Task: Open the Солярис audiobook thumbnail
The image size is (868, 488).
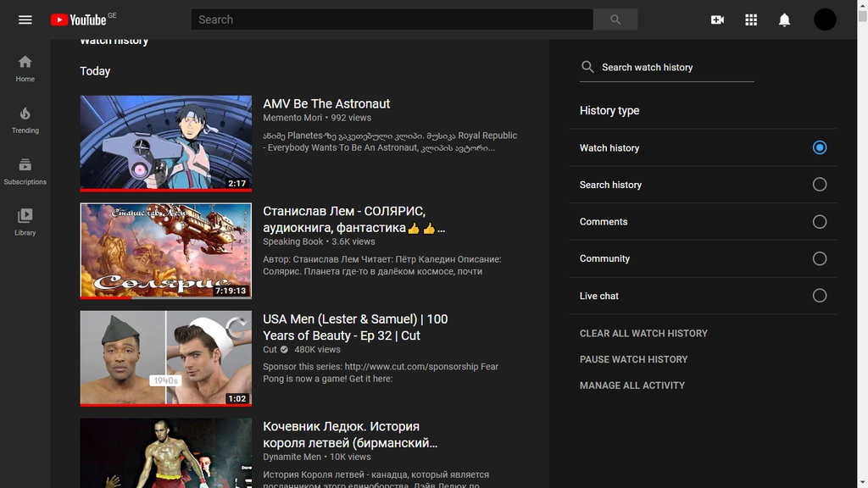Action: (165, 251)
